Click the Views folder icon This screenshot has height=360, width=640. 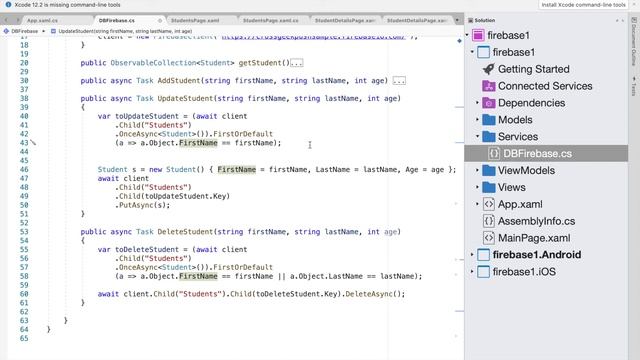pos(489,187)
